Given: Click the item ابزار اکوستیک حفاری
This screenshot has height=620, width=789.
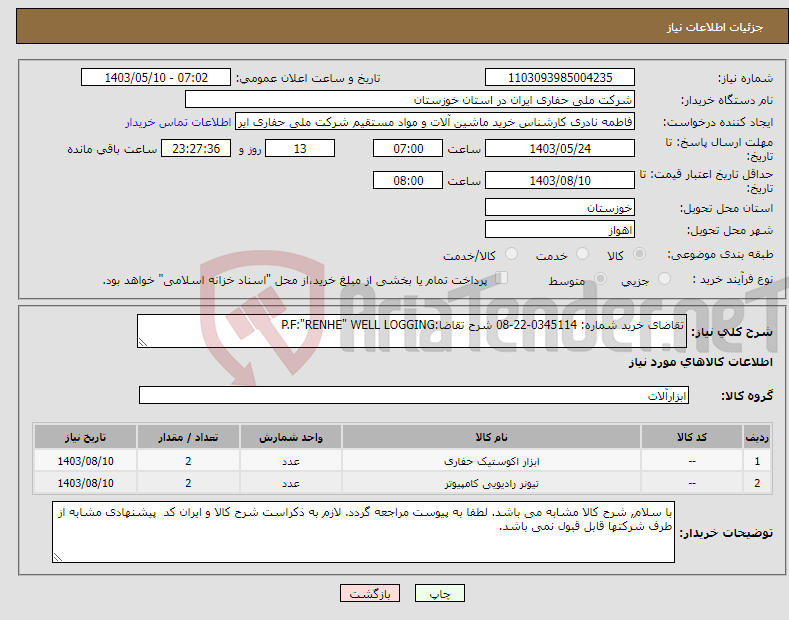Looking at the screenshot, I should tap(491, 461).
